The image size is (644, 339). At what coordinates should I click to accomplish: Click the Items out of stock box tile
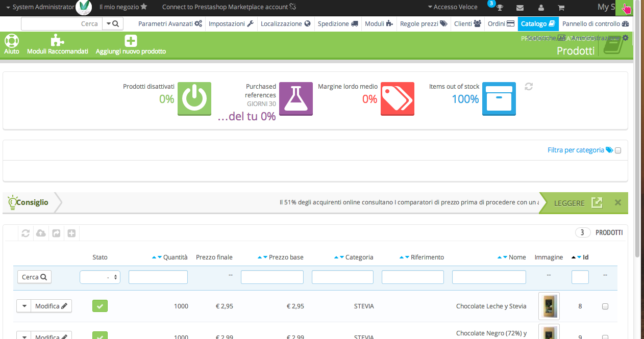(499, 99)
